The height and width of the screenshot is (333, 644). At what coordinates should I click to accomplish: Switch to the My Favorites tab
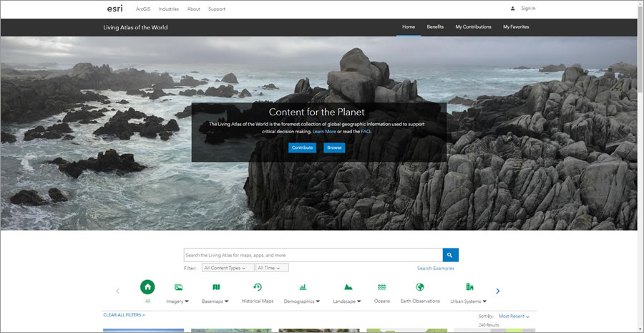(516, 26)
